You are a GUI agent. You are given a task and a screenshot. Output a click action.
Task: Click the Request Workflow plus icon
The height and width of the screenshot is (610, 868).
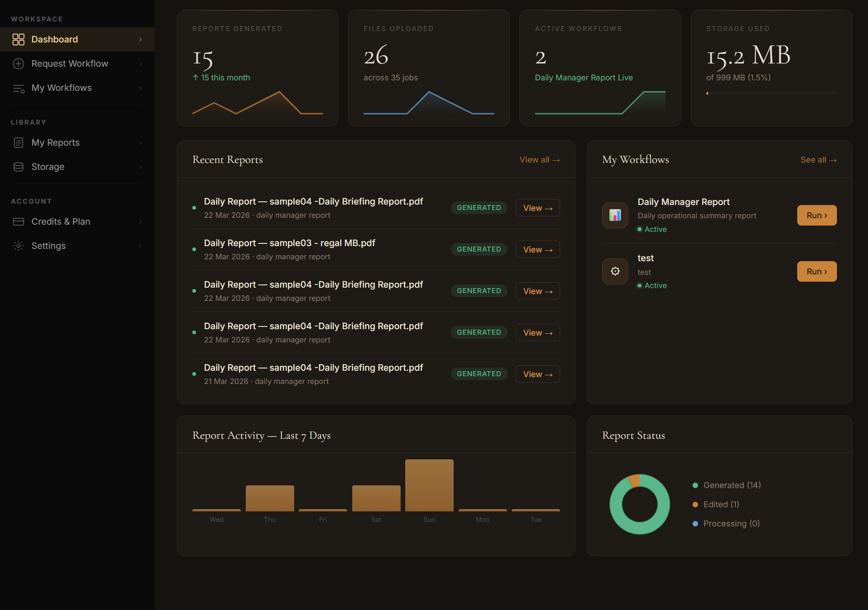click(18, 63)
